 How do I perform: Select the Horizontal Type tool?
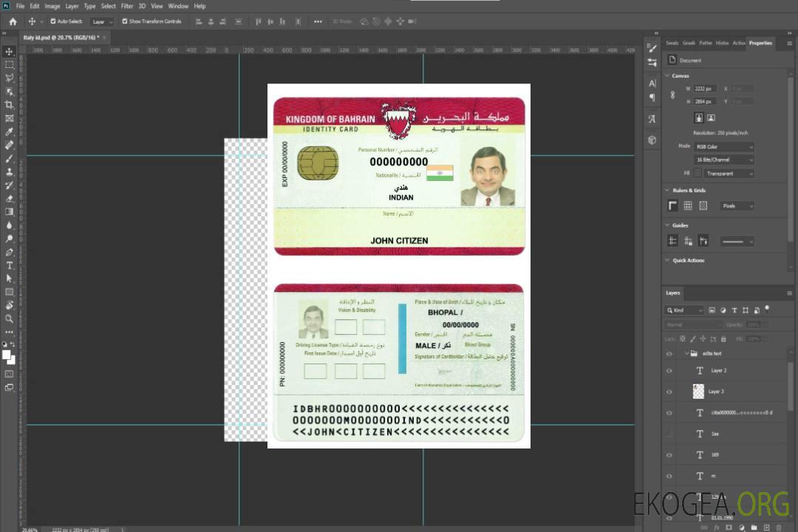(9, 265)
